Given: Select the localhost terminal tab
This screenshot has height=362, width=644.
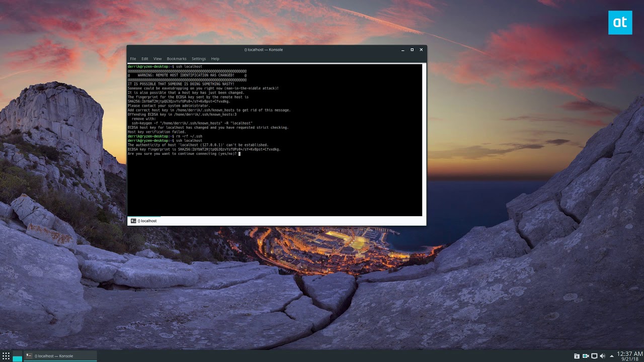Looking at the screenshot, I should [x=144, y=221].
